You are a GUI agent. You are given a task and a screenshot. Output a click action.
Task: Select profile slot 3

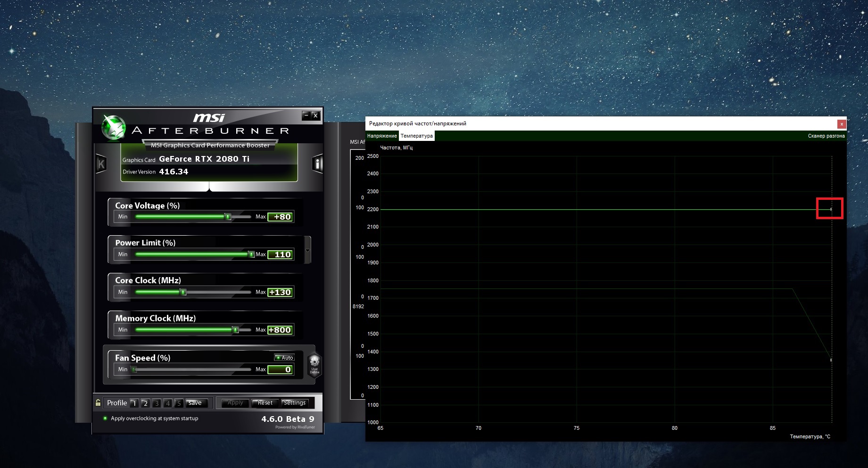click(x=157, y=403)
